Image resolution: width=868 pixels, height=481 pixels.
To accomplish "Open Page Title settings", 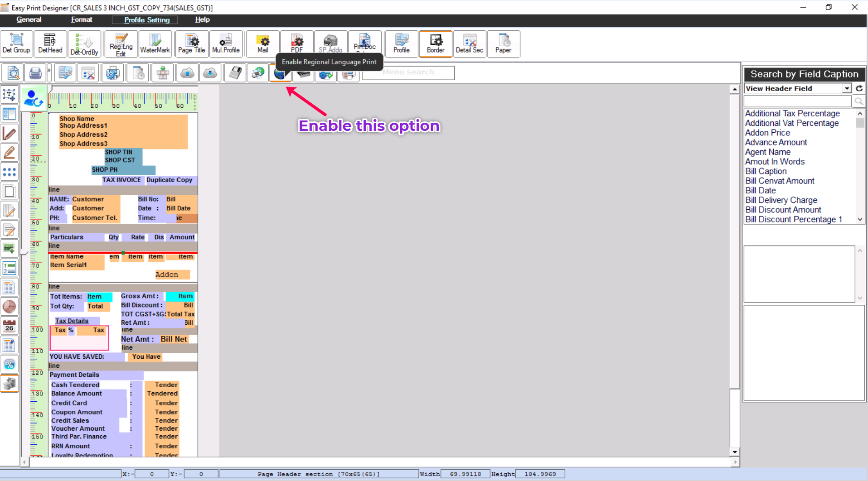I will pos(191,44).
